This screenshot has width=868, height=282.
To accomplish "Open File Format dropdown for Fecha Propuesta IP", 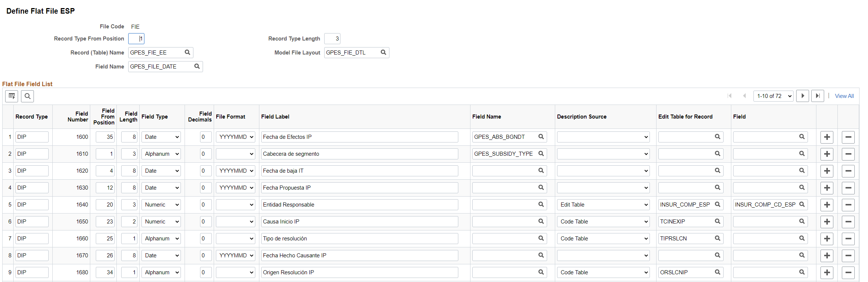I will tap(235, 188).
